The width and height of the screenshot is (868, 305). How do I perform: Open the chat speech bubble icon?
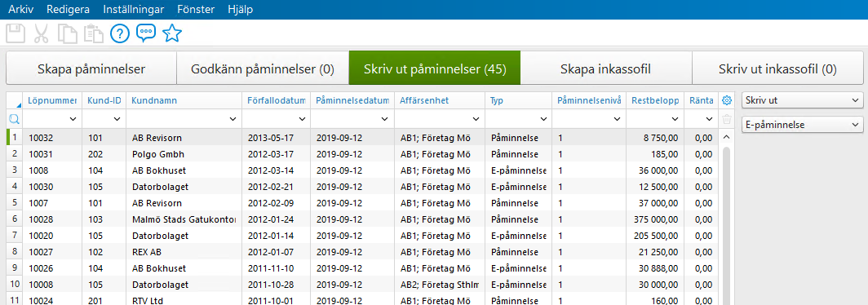[146, 33]
